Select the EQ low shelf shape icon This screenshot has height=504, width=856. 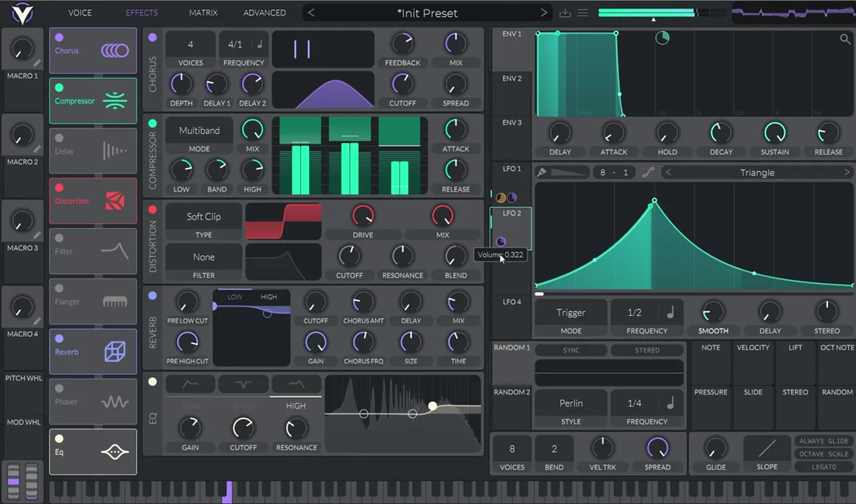(191, 384)
